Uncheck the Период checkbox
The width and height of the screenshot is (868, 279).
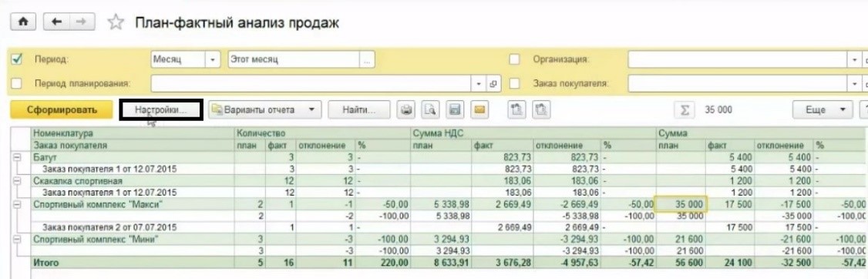tap(17, 59)
